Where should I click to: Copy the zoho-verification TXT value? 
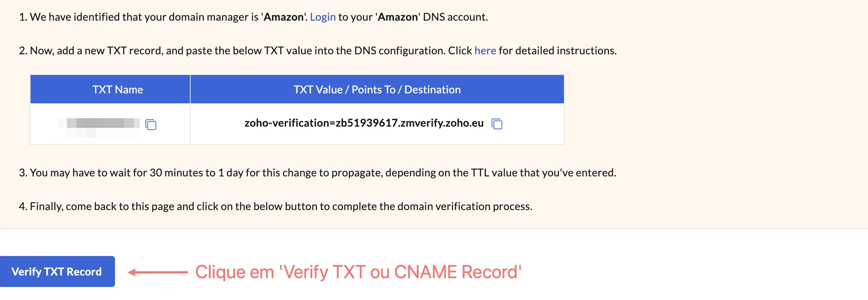[x=497, y=124]
